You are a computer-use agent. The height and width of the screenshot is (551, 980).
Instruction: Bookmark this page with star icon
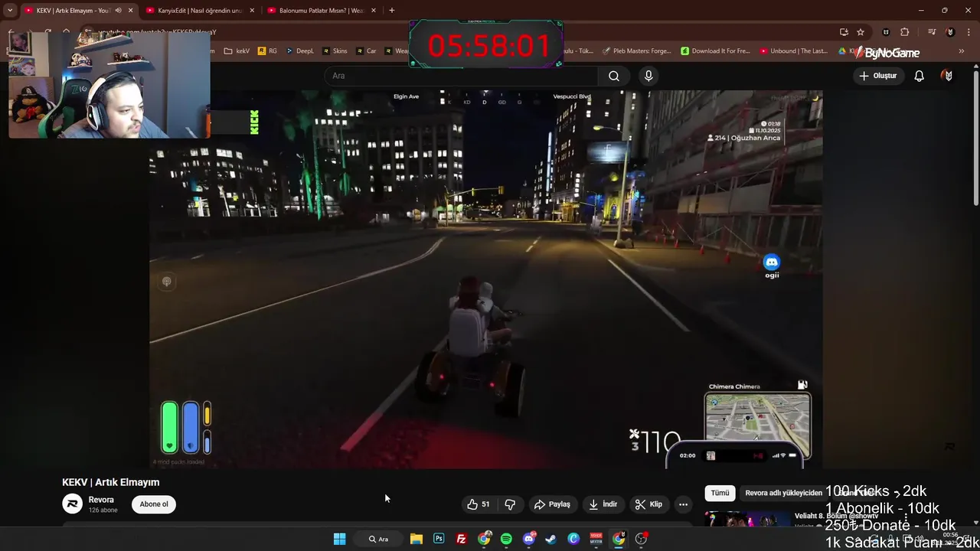(861, 32)
